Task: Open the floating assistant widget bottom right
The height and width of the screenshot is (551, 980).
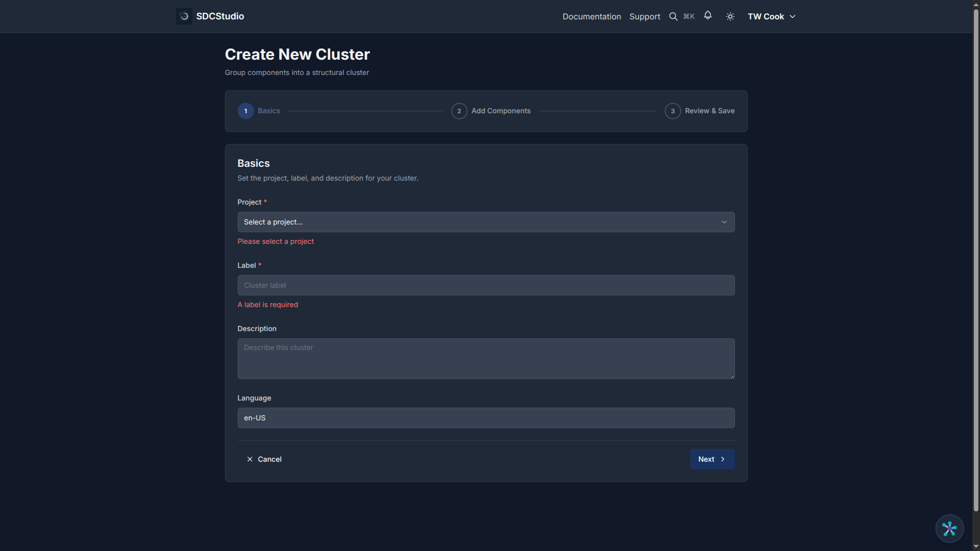Action: point(949,529)
